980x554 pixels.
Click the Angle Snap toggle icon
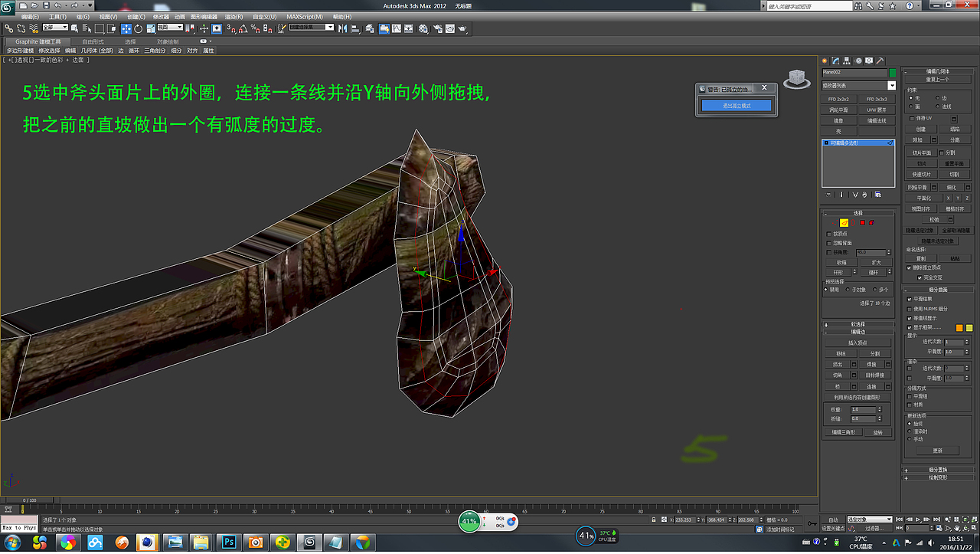click(x=243, y=28)
